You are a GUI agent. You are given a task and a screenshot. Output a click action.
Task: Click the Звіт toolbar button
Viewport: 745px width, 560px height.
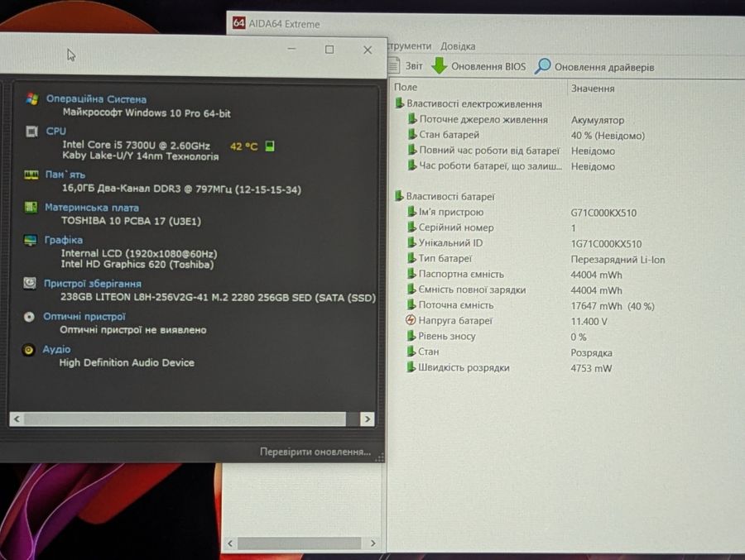[x=406, y=65]
